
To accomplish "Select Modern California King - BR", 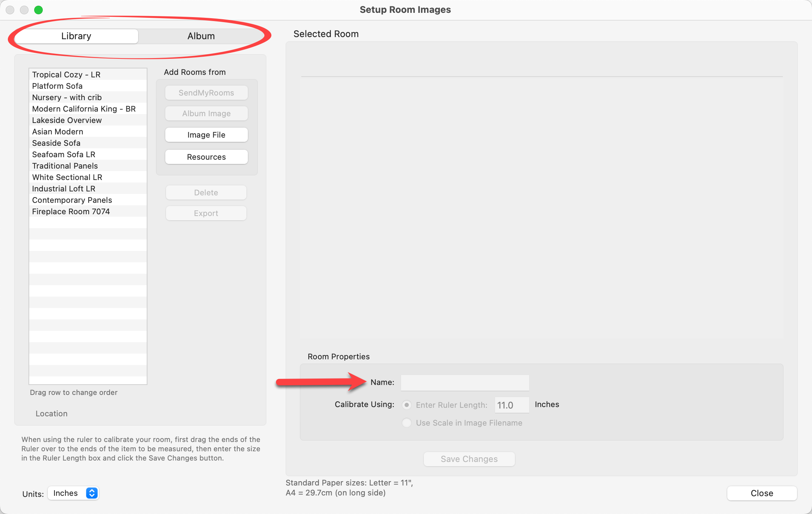I will [x=84, y=109].
